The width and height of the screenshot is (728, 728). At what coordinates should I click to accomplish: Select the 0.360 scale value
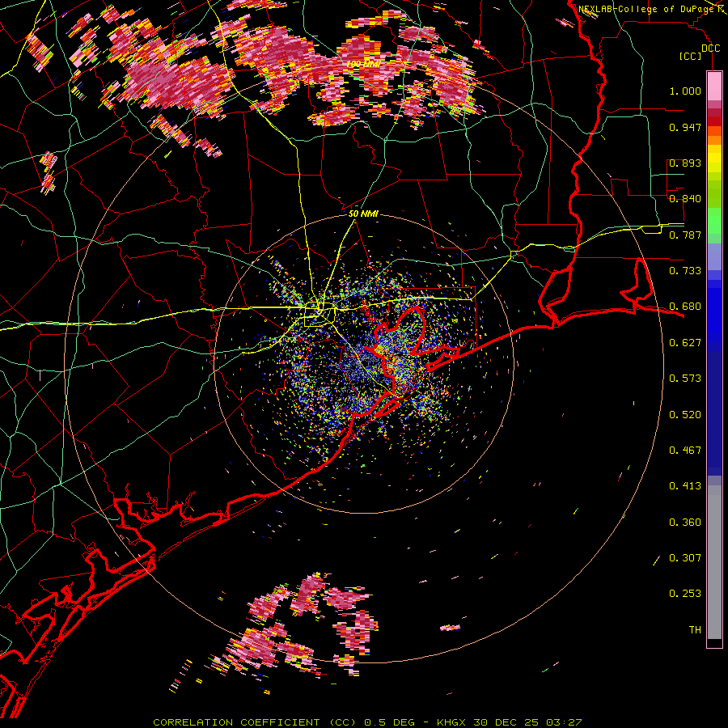click(685, 523)
